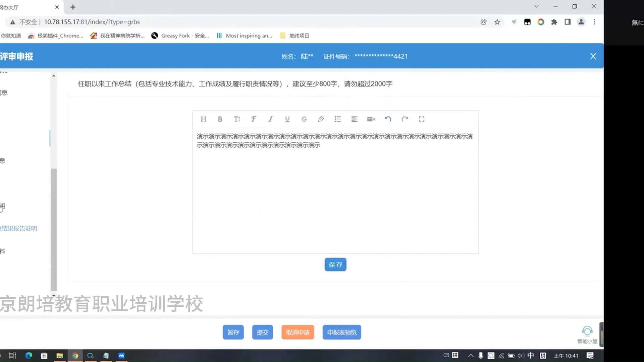Toggle strikethrough formatting
Image resolution: width=644 pixels, height=362 pixels.
(x=304, y=119)
